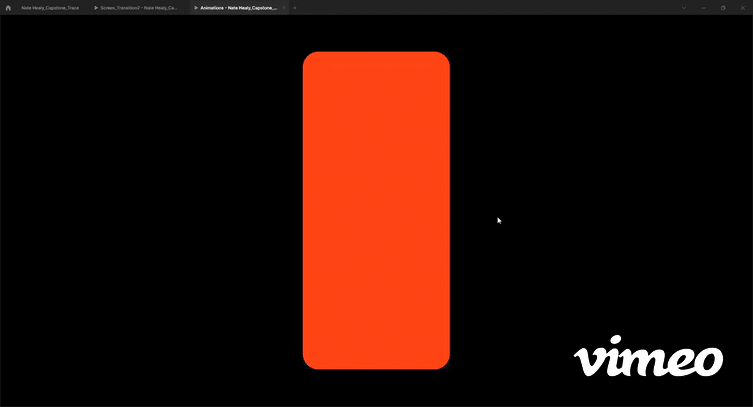Click the orange prototype screen
The image size is (753, 407).
click(376, 210)
